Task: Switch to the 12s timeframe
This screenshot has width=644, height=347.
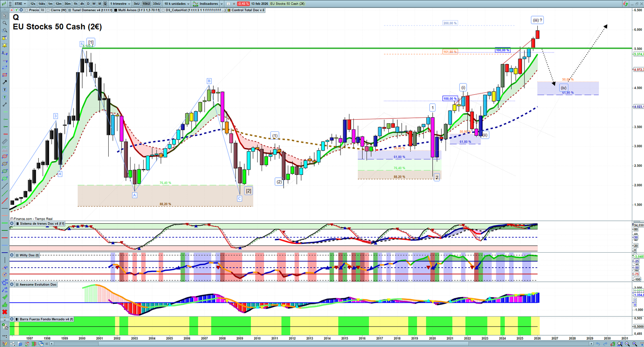Action: 33,4
